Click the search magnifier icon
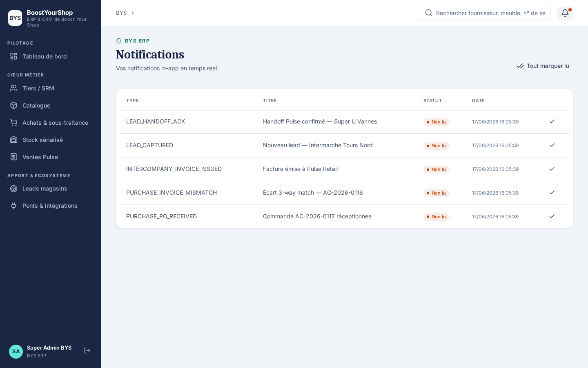The height and width of the screenshot is (368, 588). coord(429,13)
